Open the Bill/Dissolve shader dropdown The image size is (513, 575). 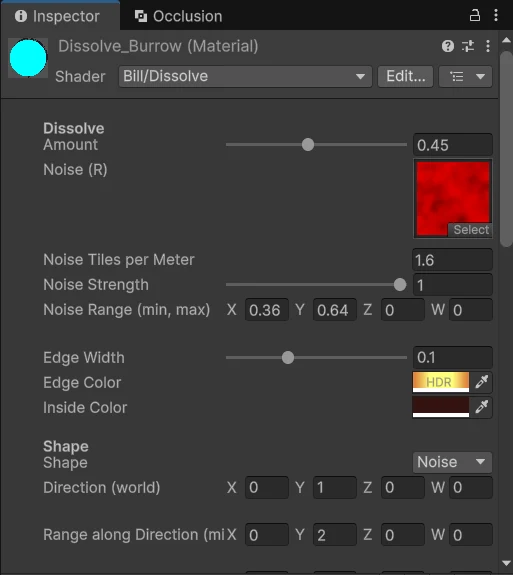(x=245, y=76)
